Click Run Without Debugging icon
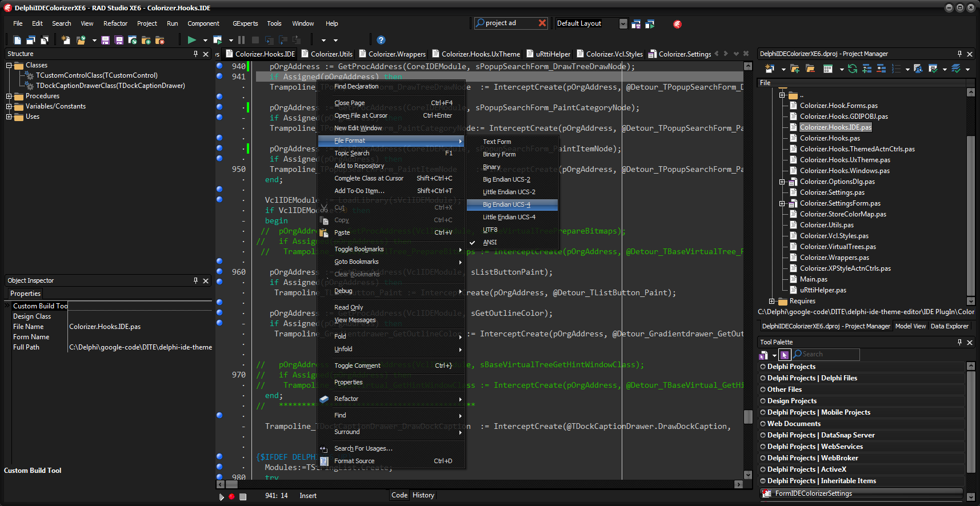 click(x=218, y=40)
